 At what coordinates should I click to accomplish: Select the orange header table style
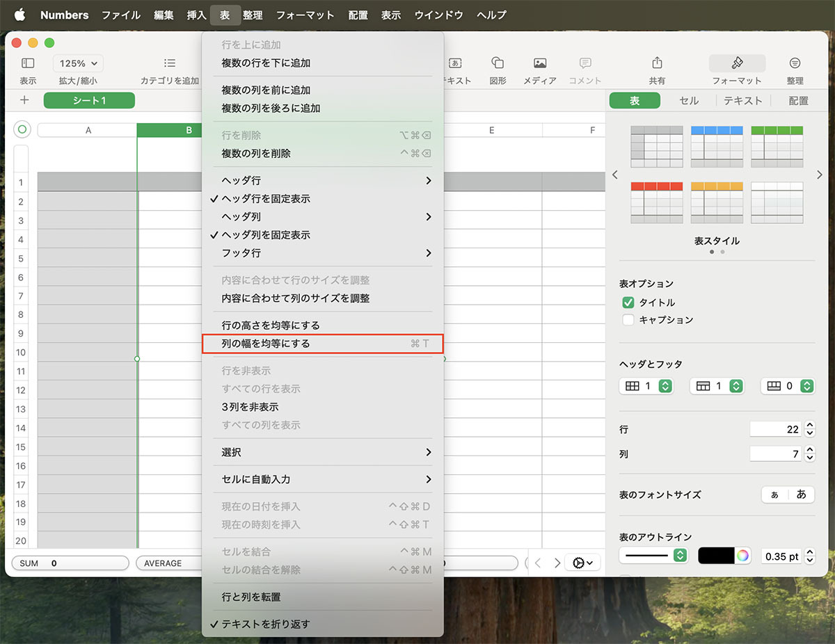pyautogui.click(x=717, y=203)
